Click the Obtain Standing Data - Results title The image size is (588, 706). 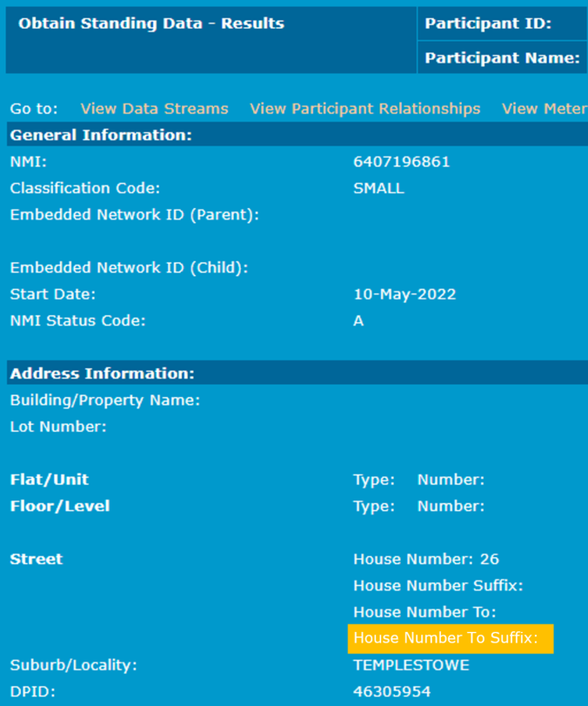[151, 24]
